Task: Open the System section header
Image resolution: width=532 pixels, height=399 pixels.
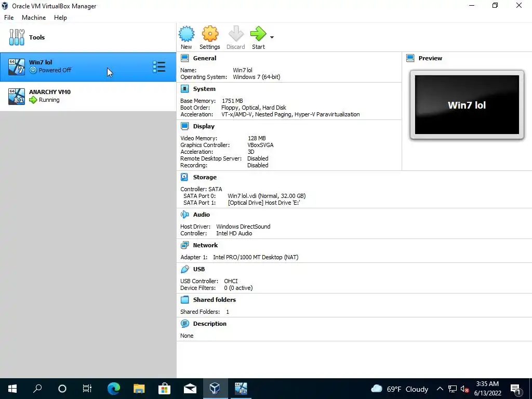Action: [204, 89]
